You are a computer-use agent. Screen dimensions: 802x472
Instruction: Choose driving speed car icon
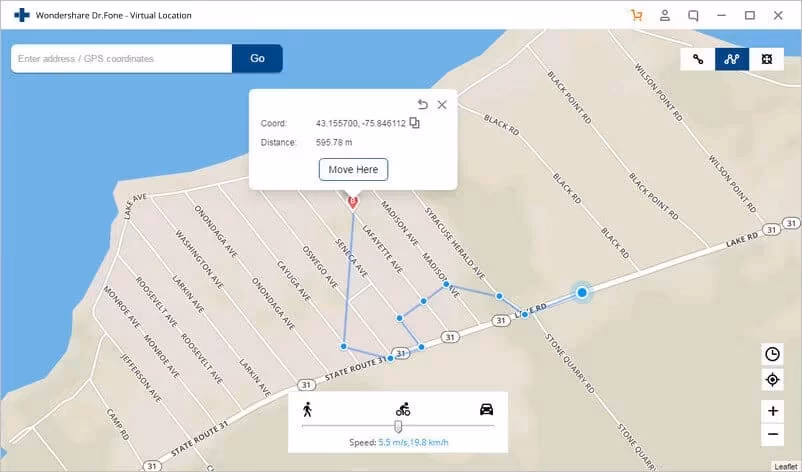coord(486,409)
